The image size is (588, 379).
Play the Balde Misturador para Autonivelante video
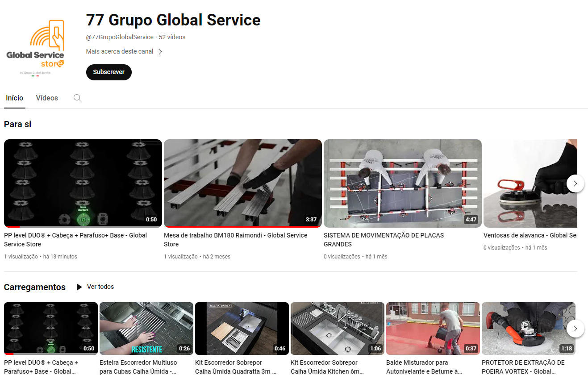(x=433, y=328)
